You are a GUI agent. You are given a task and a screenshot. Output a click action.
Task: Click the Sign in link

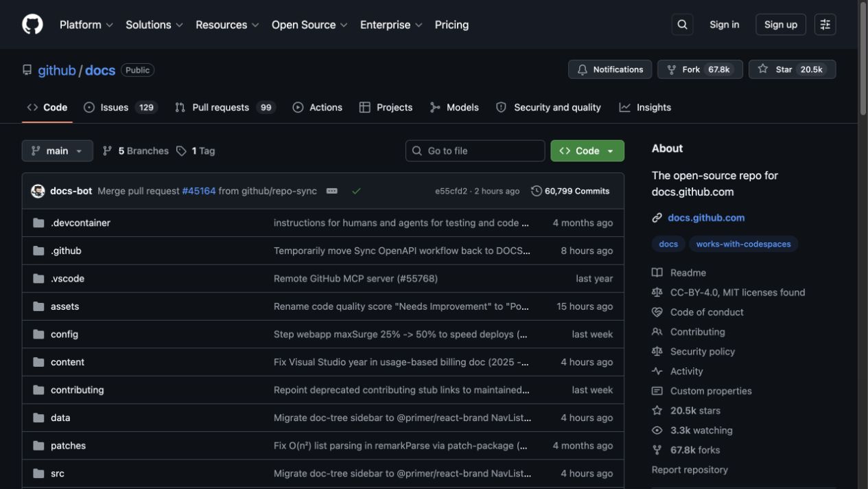(x=725, y=25)
